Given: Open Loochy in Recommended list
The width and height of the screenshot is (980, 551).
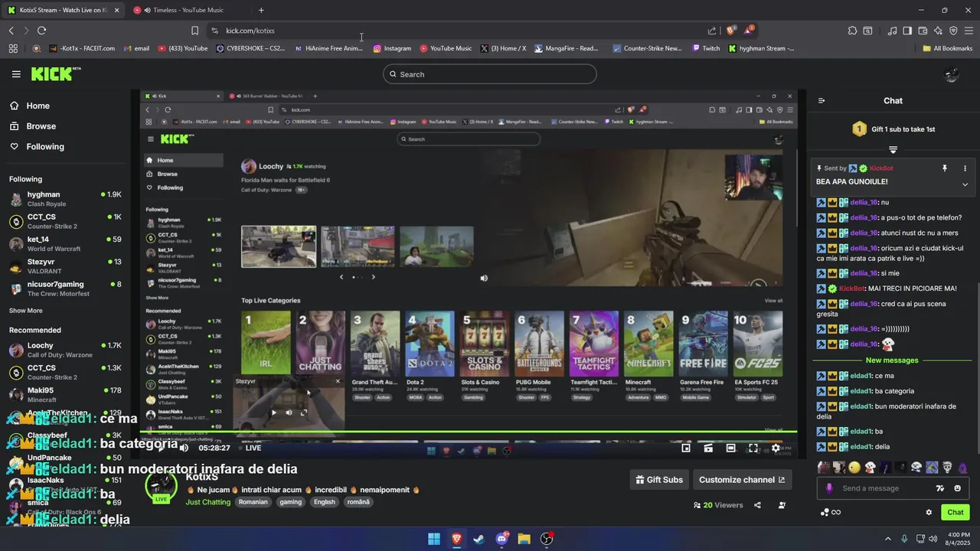Looking at the screenshot, I should 65,350.
